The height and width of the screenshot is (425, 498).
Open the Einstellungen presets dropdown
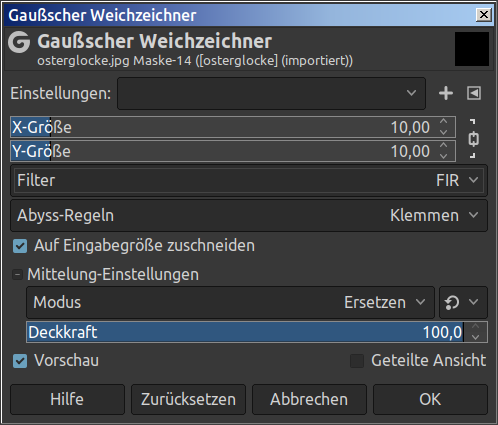point(271,93)
